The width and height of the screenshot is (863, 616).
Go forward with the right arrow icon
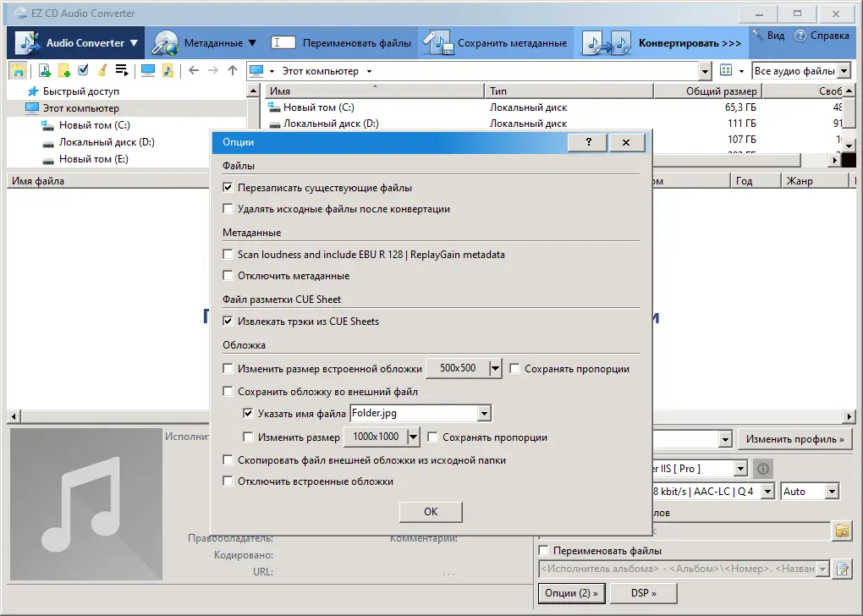pos(213,70)
